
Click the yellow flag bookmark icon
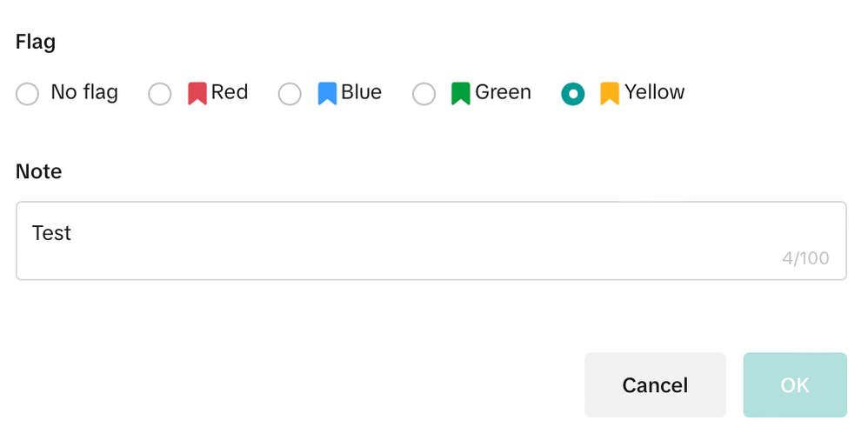(610, 93)
